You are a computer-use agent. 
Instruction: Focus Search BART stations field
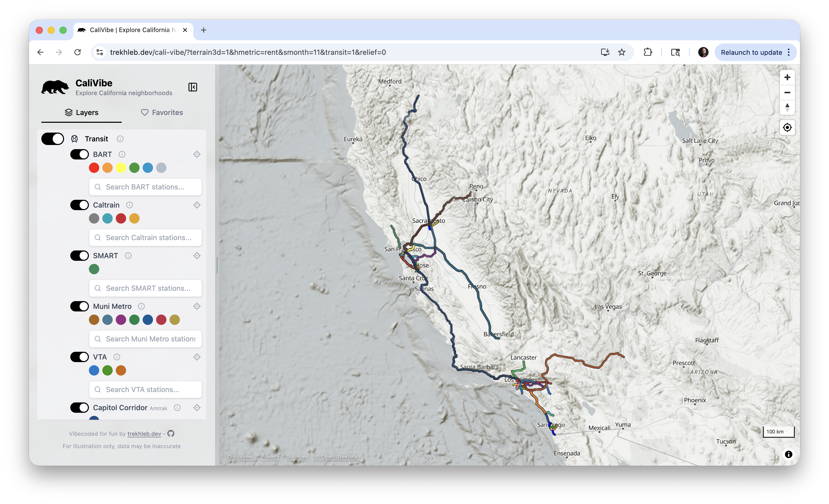coord(145,187)
